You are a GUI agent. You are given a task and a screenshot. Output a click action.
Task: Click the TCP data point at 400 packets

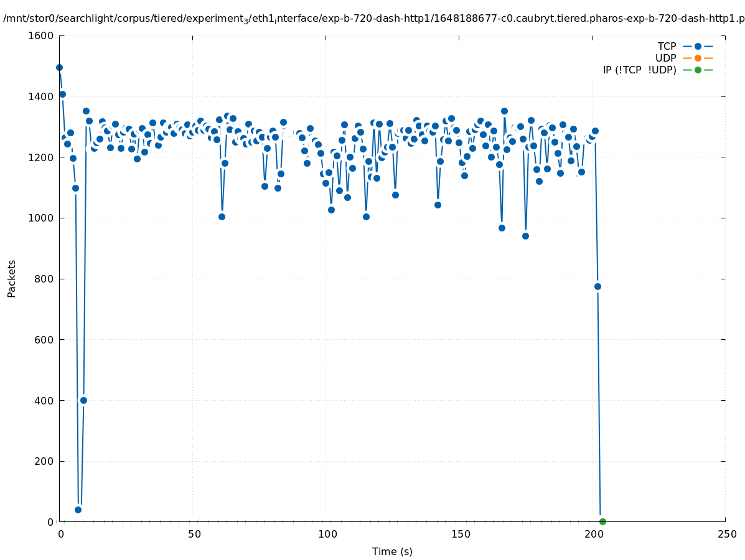pyautogui.click(x=83, y=400)
